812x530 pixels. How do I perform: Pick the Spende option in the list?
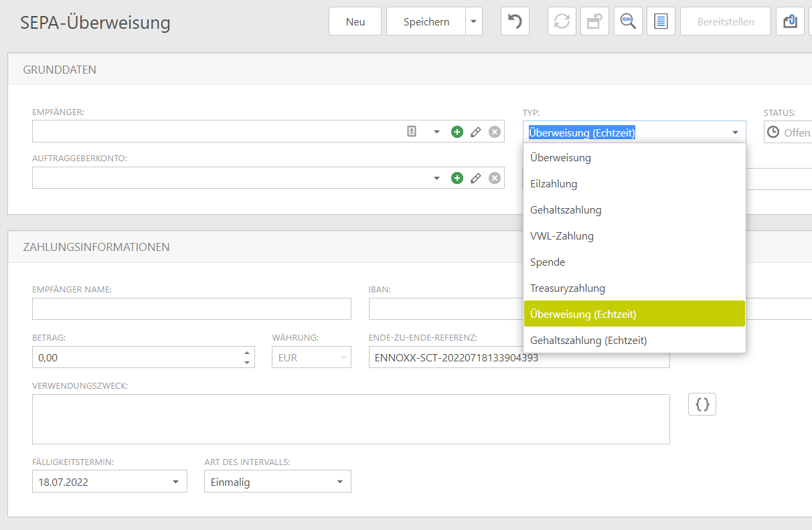548,262
